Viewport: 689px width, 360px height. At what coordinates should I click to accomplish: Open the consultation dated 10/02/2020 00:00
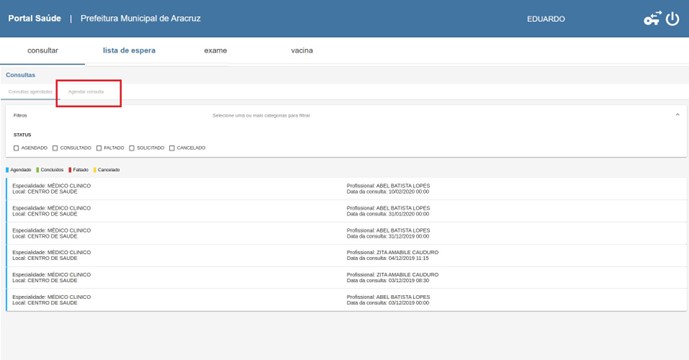[x=346, y=189]
